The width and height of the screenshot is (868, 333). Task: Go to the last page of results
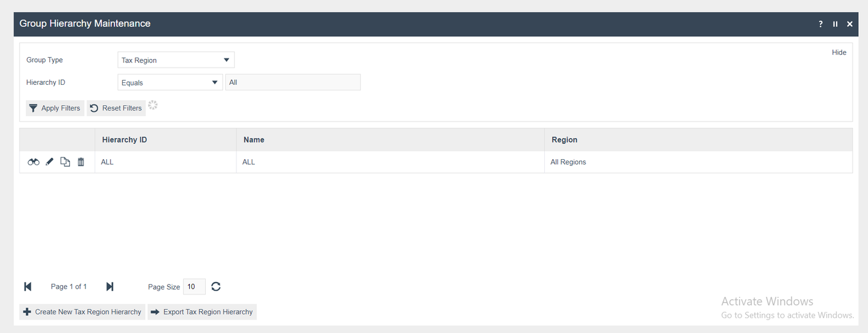click(x=110, y=287)
